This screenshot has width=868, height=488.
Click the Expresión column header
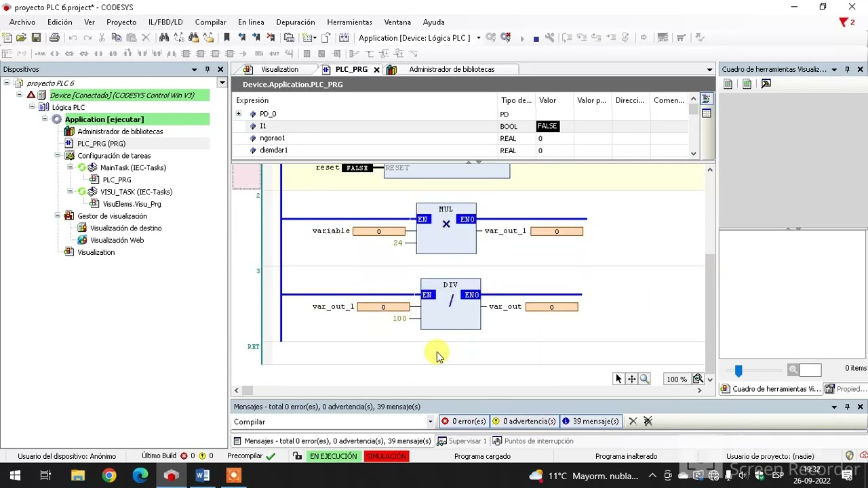[x=365, y=100]
